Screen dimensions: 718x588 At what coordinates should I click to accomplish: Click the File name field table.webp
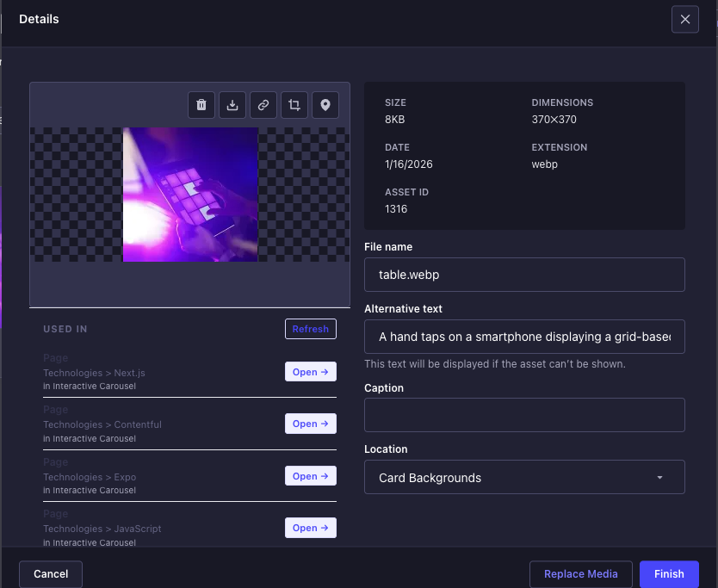point(524,275)
